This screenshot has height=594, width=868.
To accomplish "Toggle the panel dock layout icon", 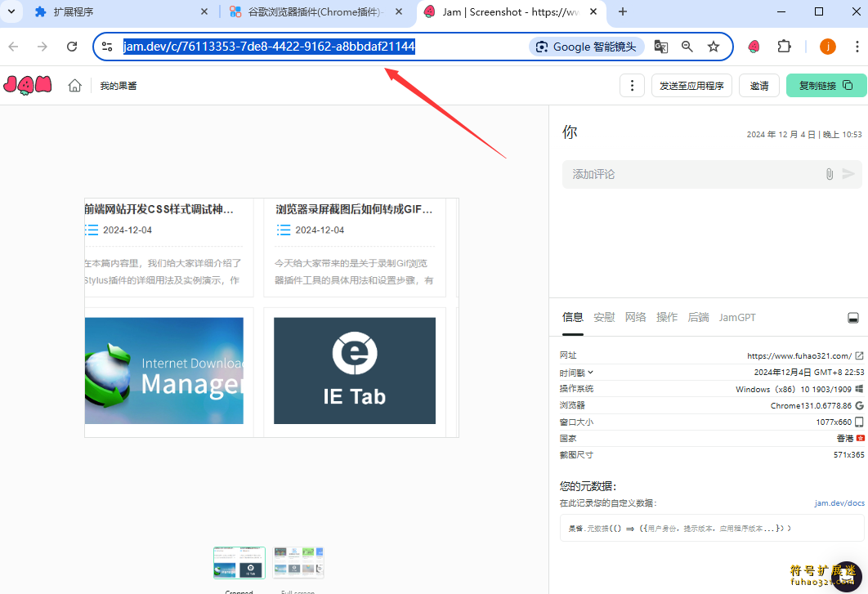I will click(853, 318).
